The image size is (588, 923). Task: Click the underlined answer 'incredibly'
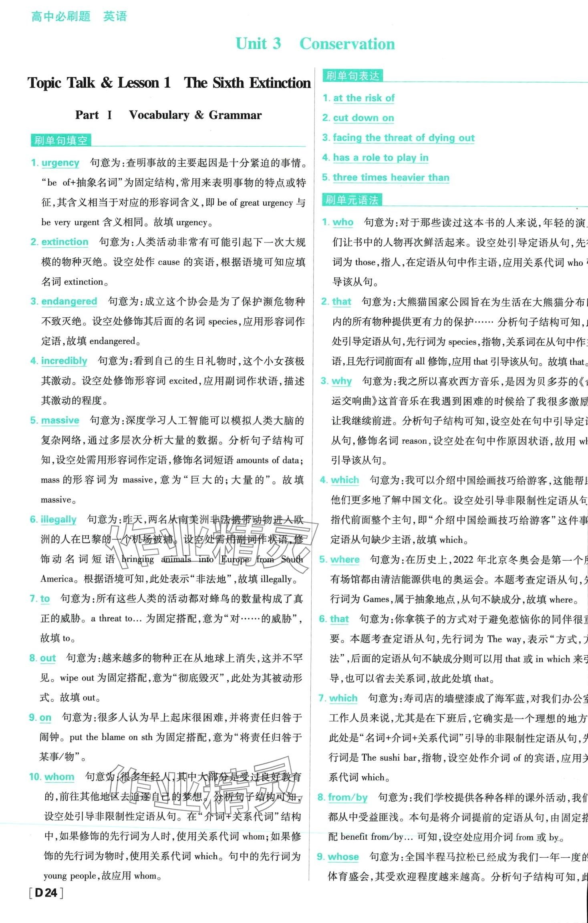(x=64, y=361)
